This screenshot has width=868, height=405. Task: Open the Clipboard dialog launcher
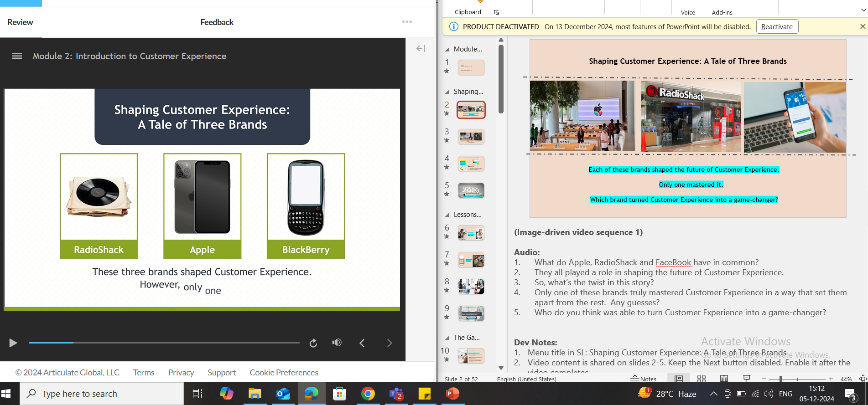[x=497, y=12]
